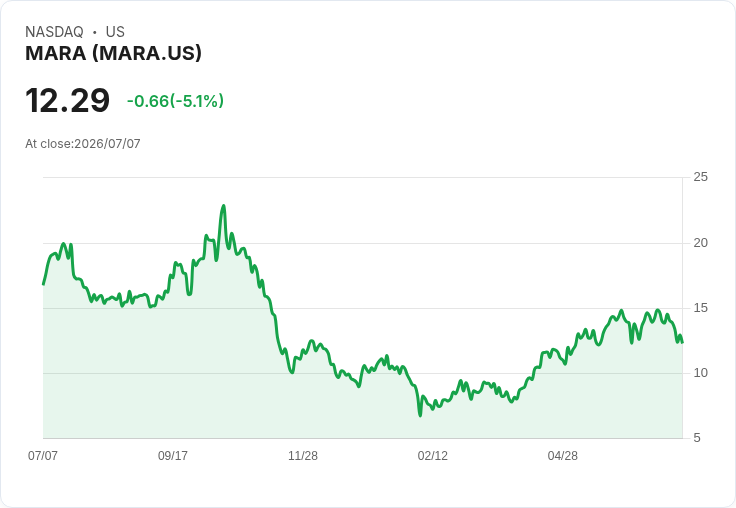Click the 12.29 current price
This screenshot has width=736, height=508.
pyautogui.click(x=68, y=100)
